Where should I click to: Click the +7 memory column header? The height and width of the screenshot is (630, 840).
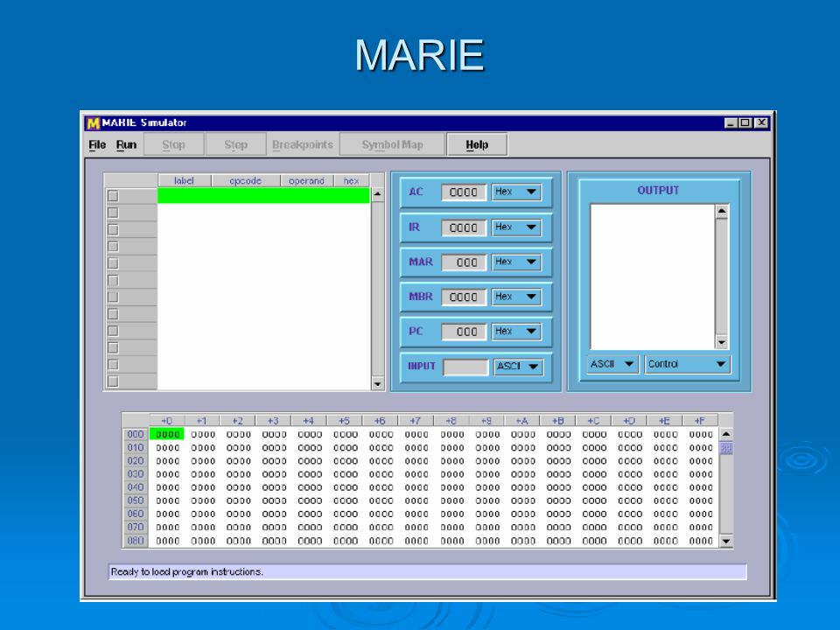(x=415, y=421)
